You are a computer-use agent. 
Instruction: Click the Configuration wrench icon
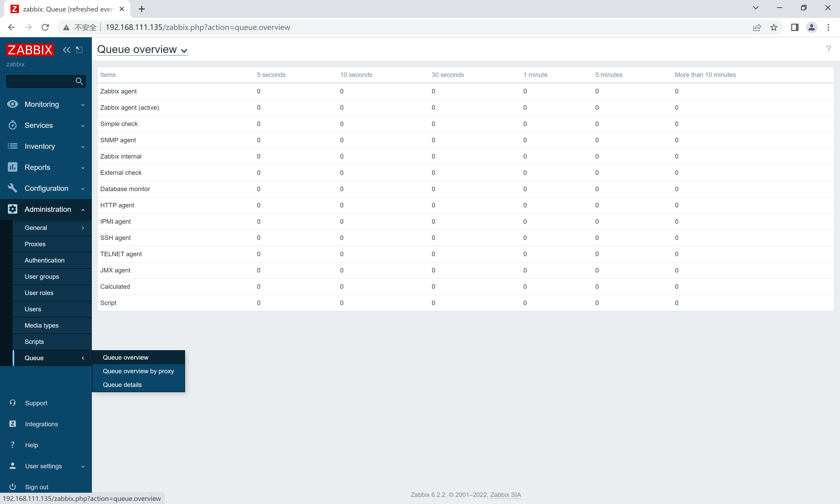[x=13, y=188]
